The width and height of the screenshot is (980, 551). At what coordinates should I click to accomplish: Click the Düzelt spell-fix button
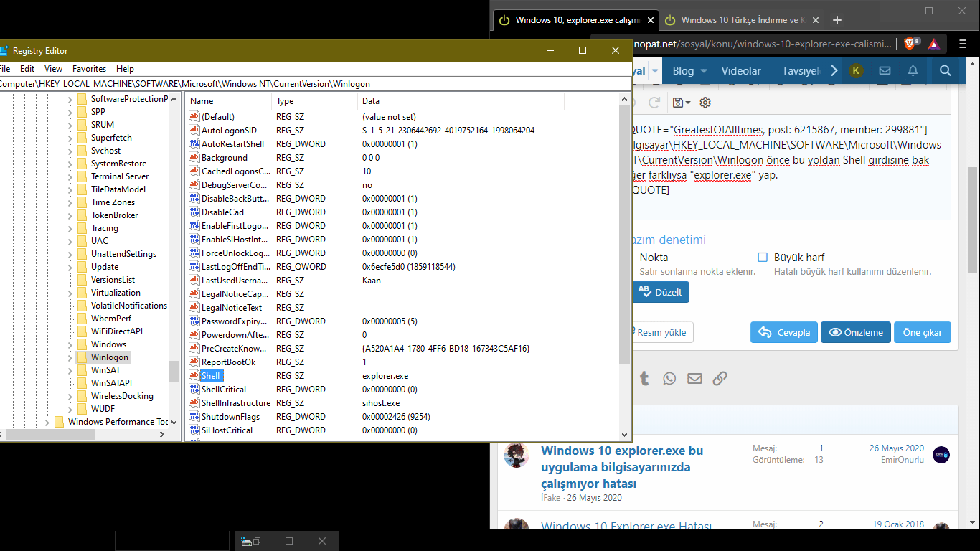pos(660,292)
